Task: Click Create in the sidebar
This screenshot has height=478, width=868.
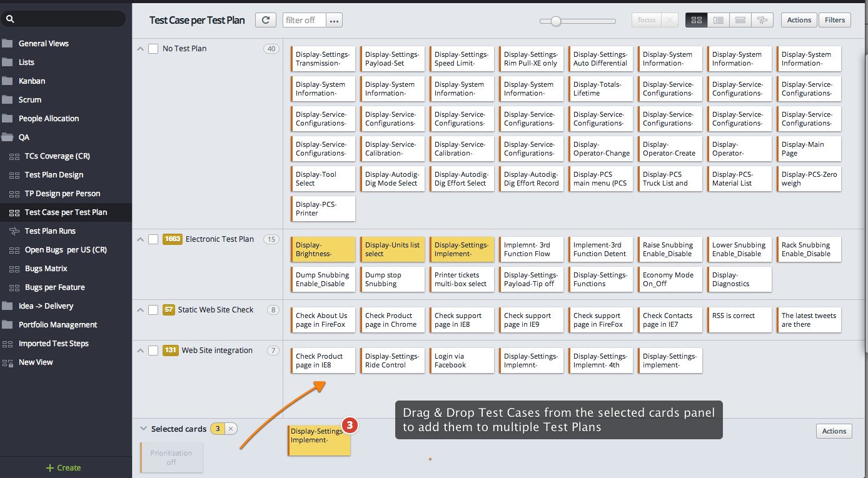Action: click(x=65, y=467)
